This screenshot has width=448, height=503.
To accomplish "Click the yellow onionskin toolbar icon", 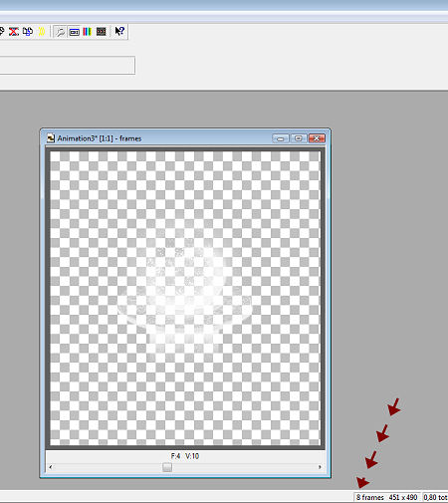I will point(41,32).
